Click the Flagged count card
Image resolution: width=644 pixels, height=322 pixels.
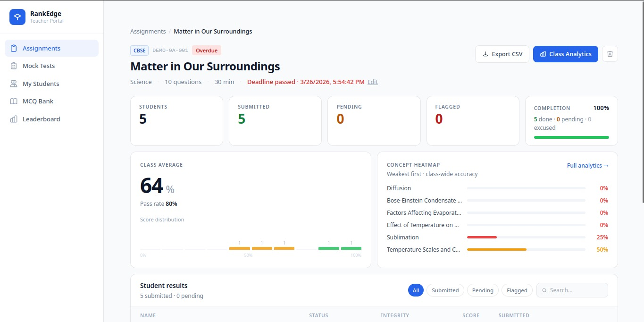coord(473,121)
